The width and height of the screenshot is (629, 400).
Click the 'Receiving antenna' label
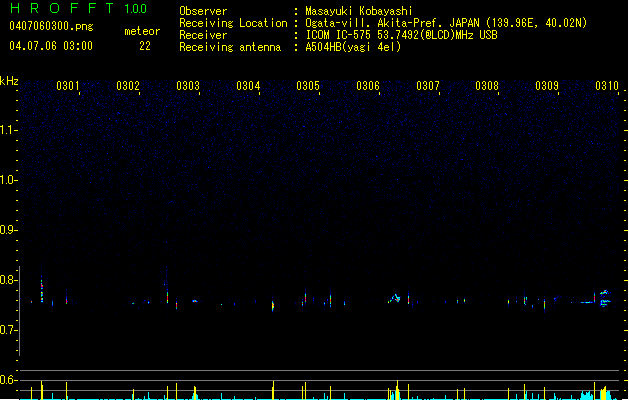[x=230, y=47]
